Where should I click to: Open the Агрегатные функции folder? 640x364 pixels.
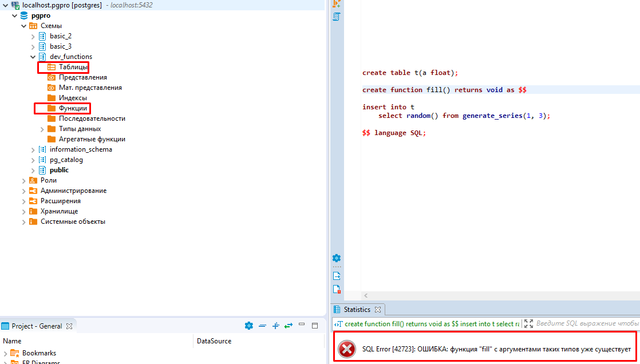point(92,139)
